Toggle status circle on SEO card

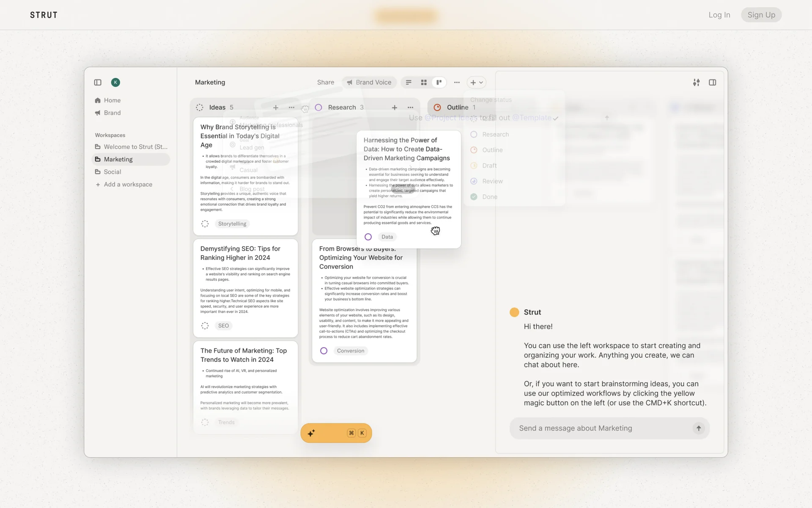coord(205,326)
